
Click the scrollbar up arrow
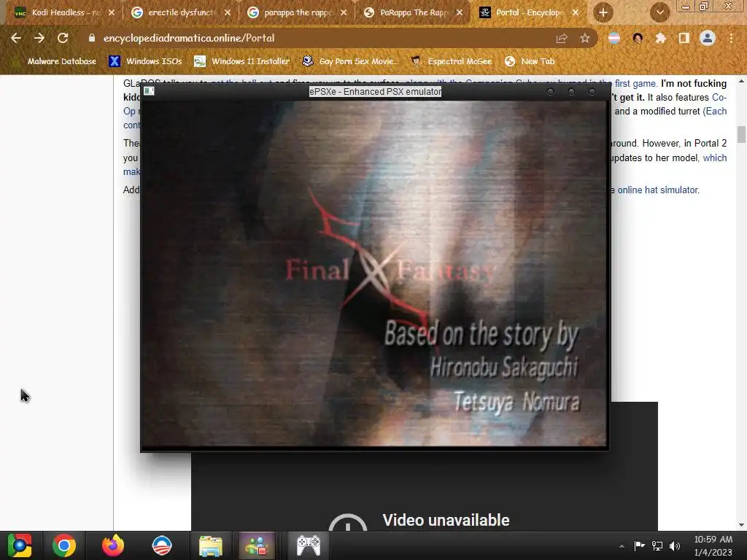[741, 82]
